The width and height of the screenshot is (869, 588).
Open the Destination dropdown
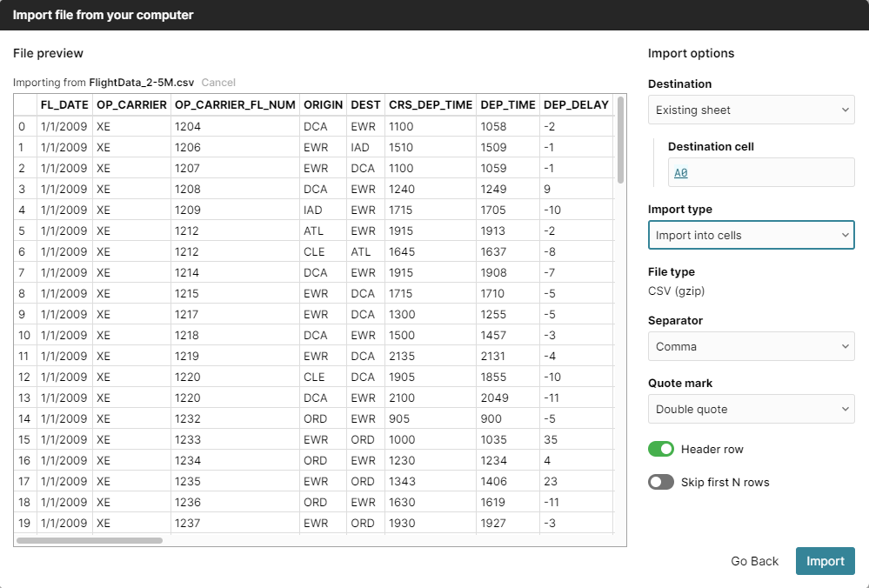click(x=751, y=110)
